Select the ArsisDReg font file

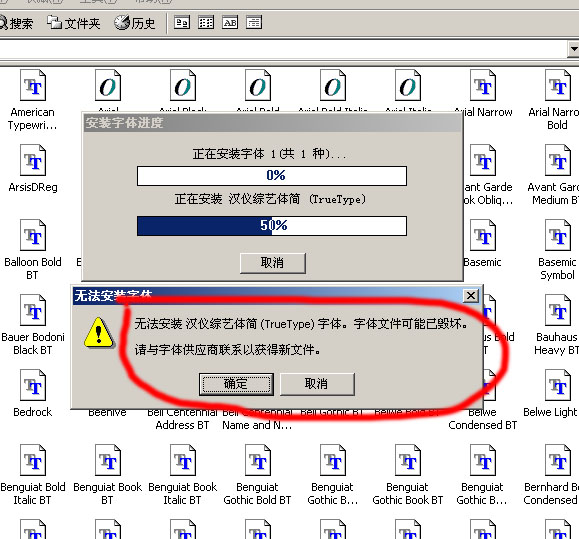[32, 160]
